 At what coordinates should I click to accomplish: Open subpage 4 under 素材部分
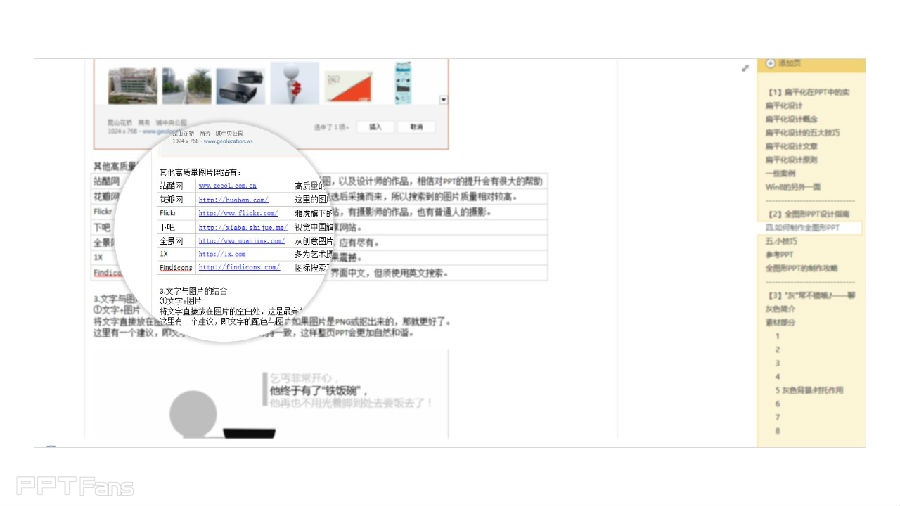pyautogui.click(x=778, y=377)
